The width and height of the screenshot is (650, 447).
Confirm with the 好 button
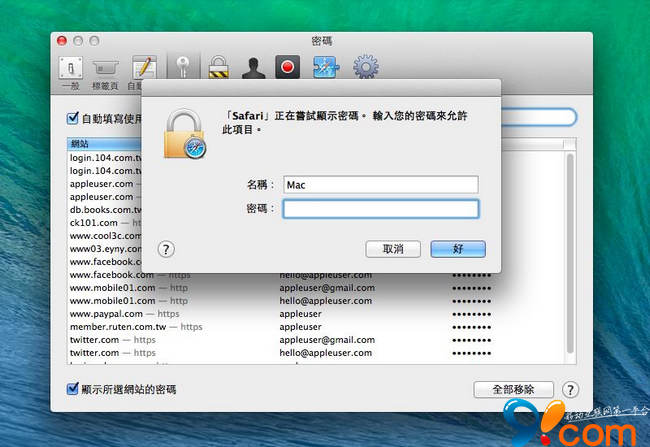[458, 249]
